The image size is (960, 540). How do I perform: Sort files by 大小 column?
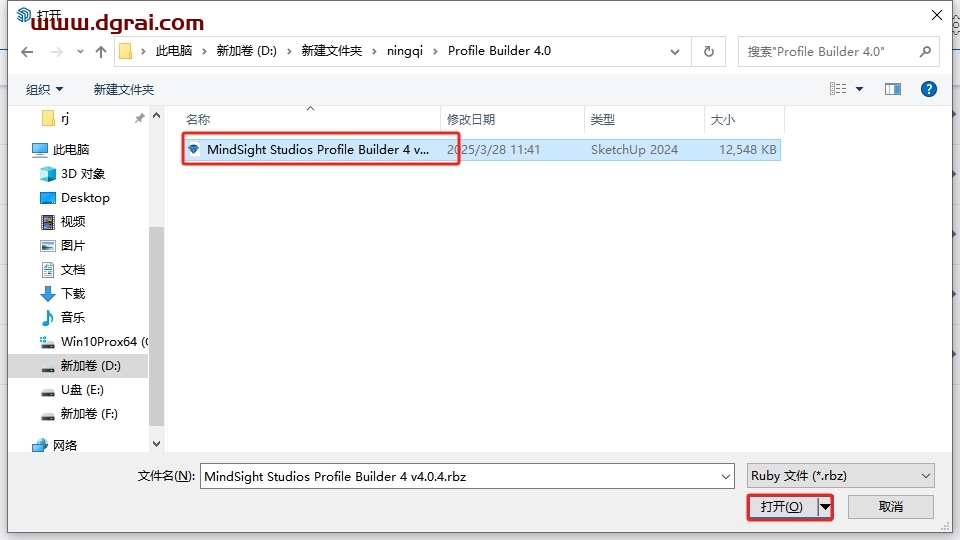point(722,119)
